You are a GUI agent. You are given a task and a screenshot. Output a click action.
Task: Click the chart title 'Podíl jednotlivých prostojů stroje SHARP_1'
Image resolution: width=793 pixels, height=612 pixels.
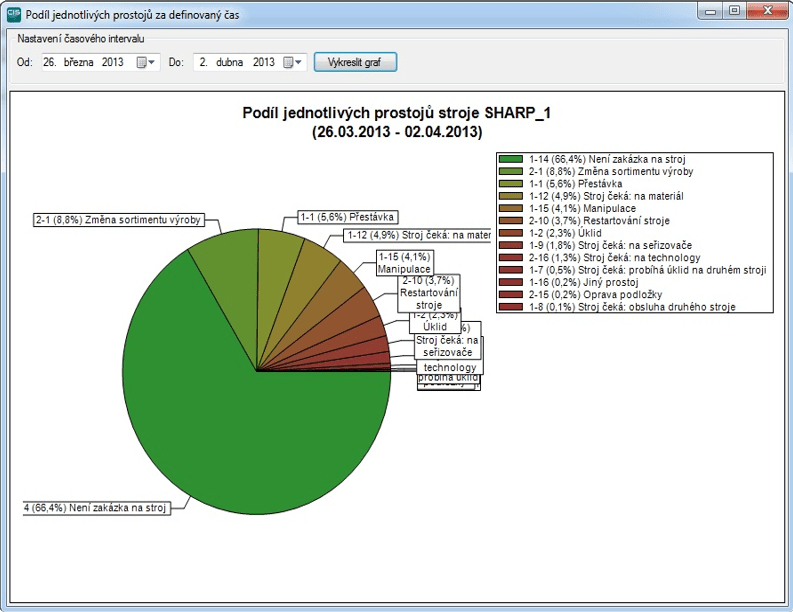click(x=396, y=115)
